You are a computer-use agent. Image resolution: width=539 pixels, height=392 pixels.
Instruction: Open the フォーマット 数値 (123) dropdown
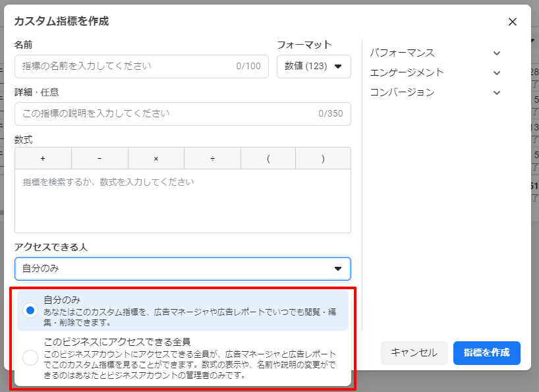tap(314, 67)
